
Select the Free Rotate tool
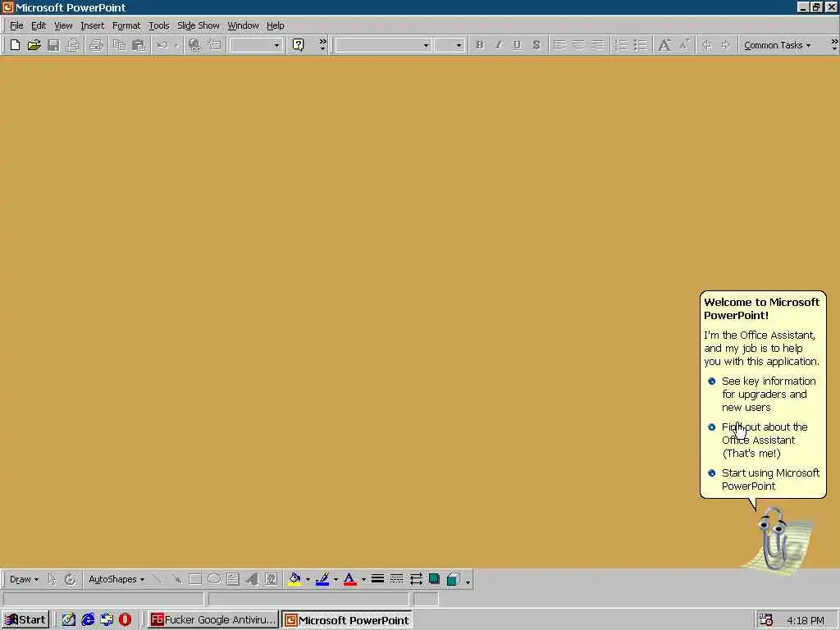click(x=71, y=579)
